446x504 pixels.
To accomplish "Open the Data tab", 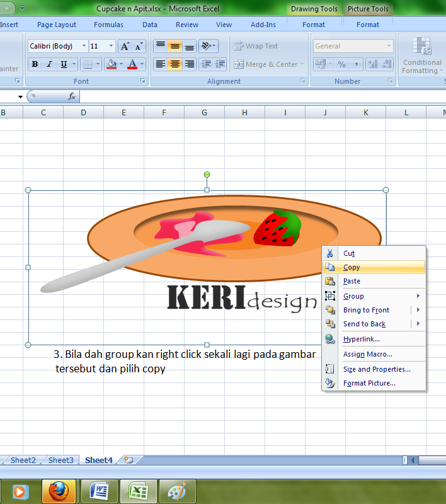I will coord(150,25).
